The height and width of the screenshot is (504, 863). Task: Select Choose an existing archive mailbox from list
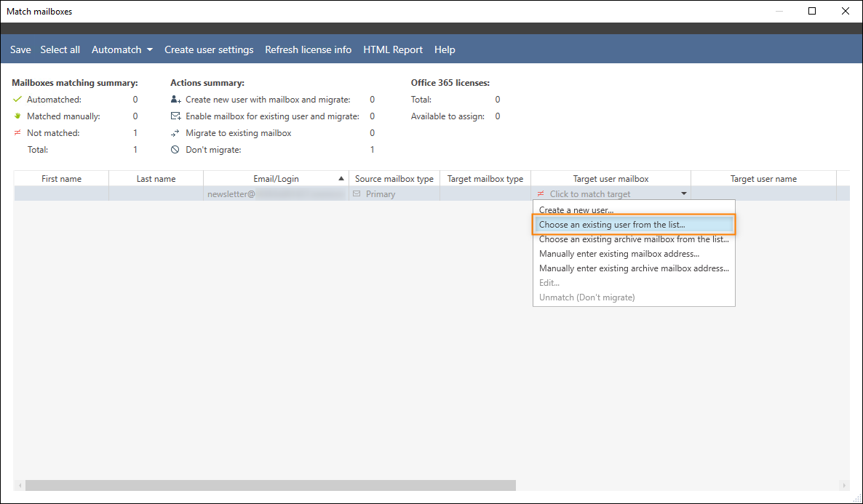pos(634,239)
